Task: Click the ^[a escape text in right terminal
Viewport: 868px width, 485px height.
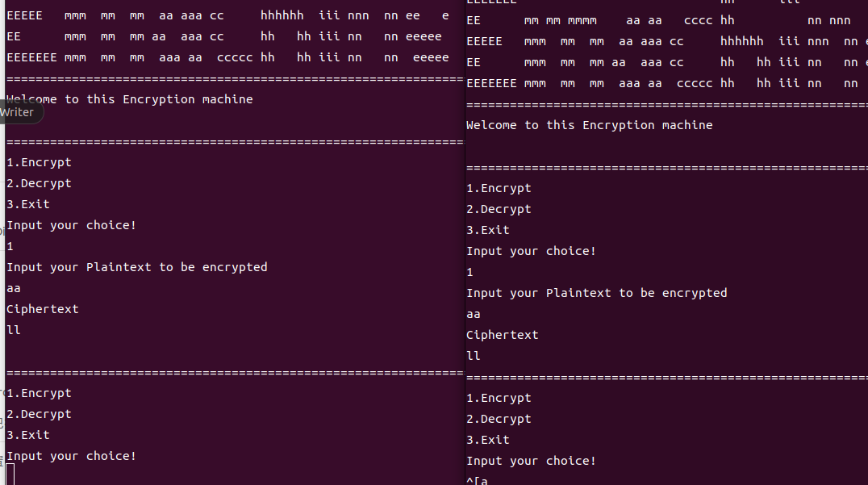Action: (x=478, y=480)
